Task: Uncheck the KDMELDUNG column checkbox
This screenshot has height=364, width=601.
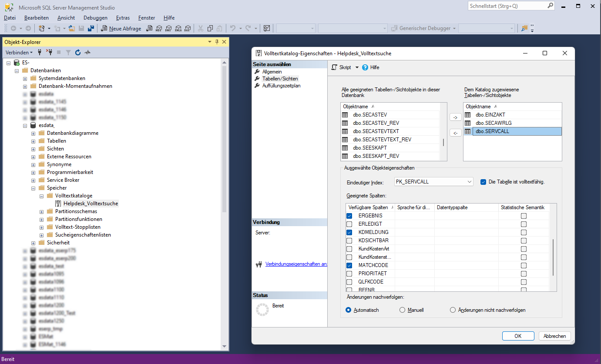Action: click(x=349, y=232)
